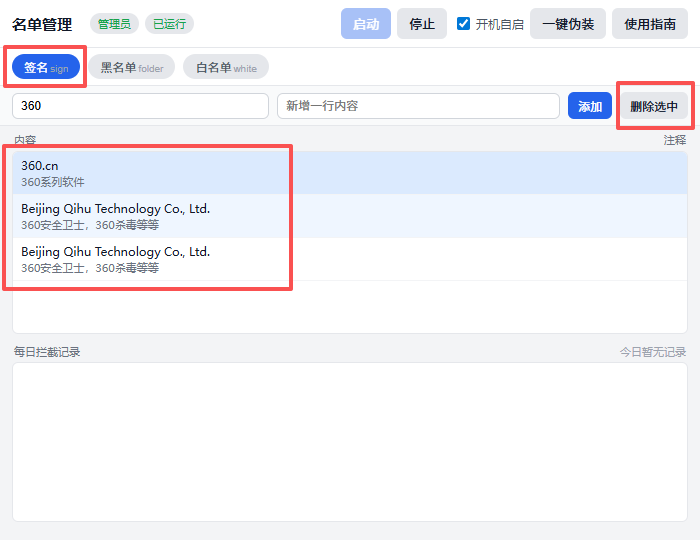Switch to the 黑名单 folder tab
700x540 pixels.
pos(131,67)
